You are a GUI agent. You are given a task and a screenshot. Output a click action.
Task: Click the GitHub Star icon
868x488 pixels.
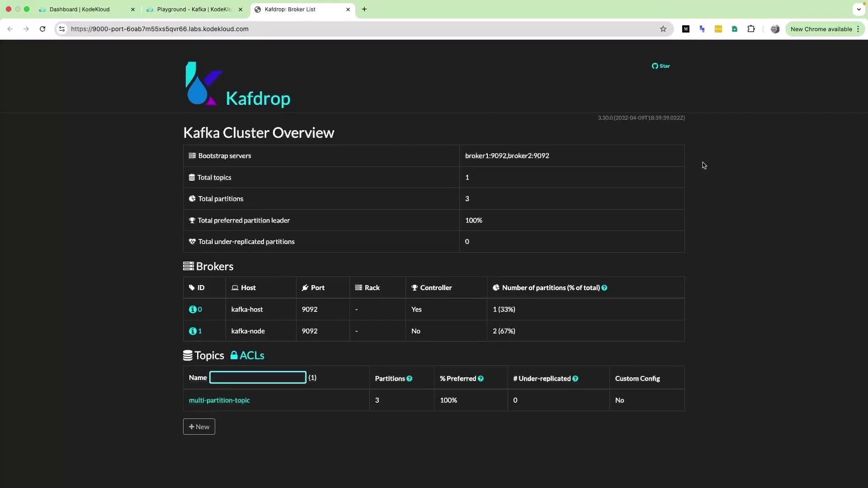(655, 66)
